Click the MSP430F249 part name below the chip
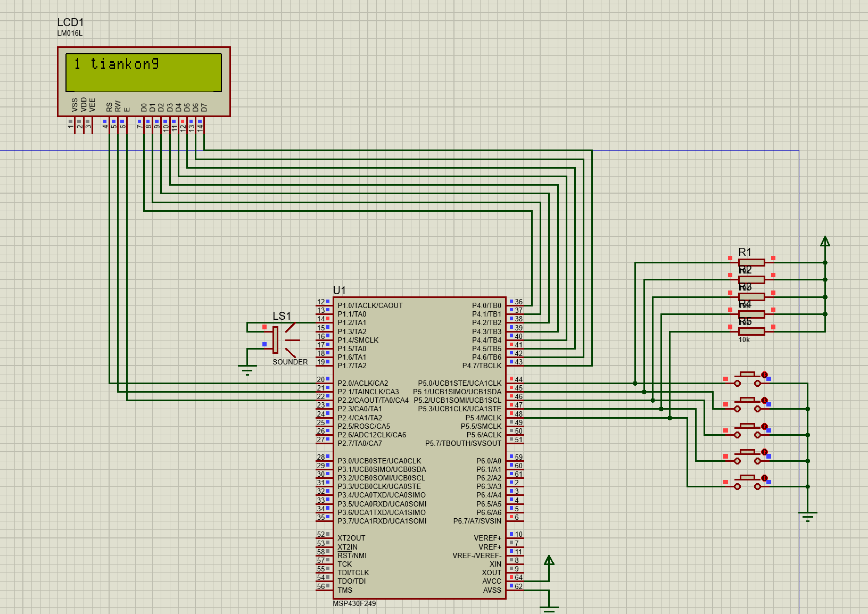Image resolution: width=868 pixels, height=614 pixels. tap(354, 603)
